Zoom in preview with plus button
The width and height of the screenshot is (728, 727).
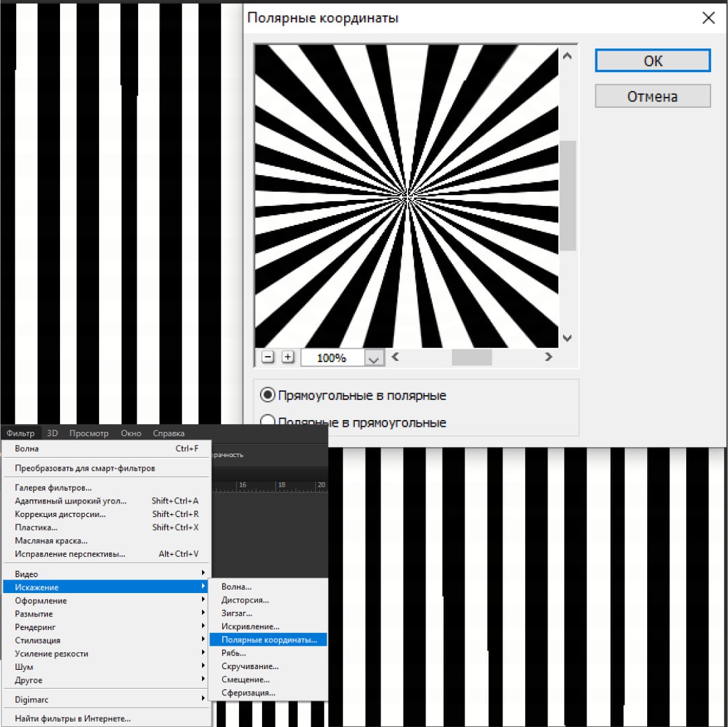coord(288,357)
